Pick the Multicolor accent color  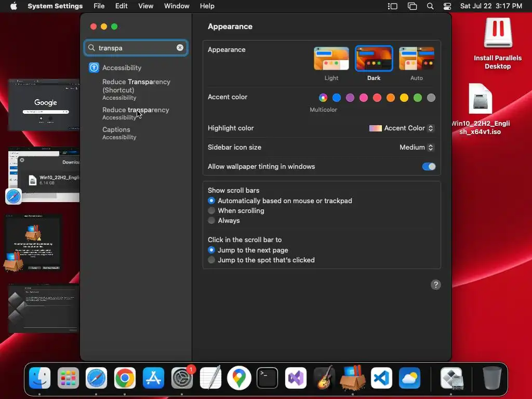(x=323, y=98)
